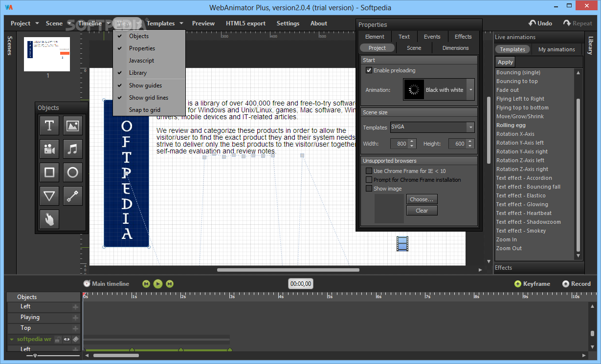Click the canvas horizontal scrollbar thumb

click(x=288, y=270)
